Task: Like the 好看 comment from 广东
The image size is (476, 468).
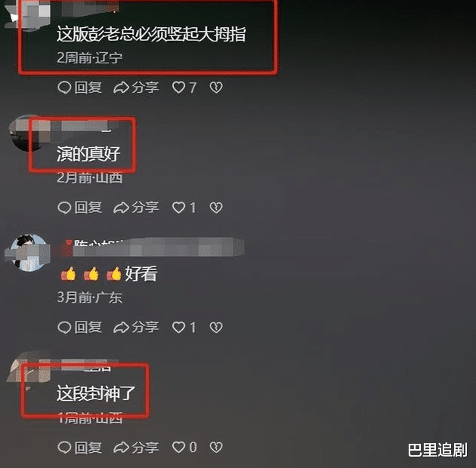Action: pyautogui.click(x=184, y=328)
